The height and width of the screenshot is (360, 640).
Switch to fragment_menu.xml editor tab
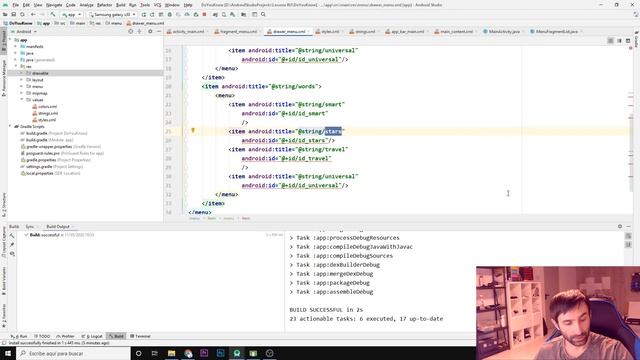pyautogui.click(x=238, y=31)
